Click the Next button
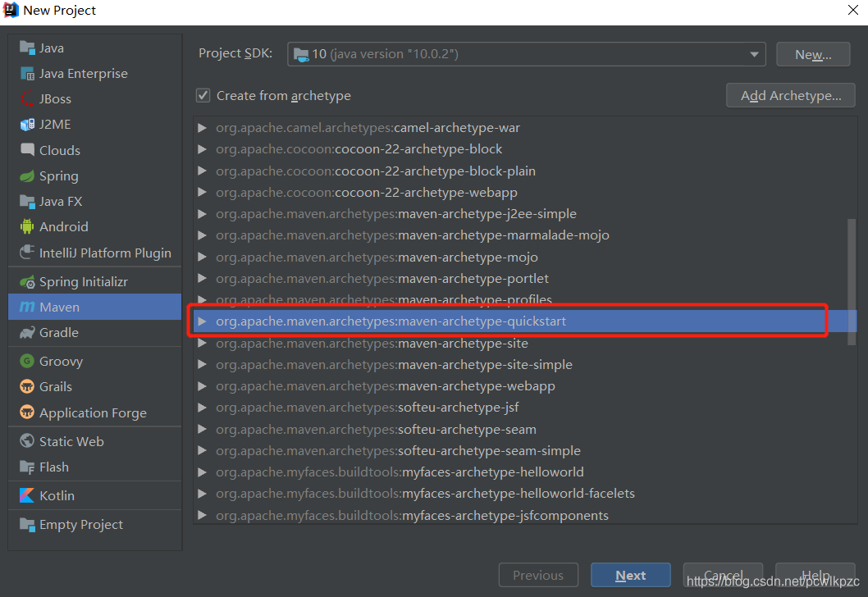Screen dimensions: 868x597 coord(631,576)
